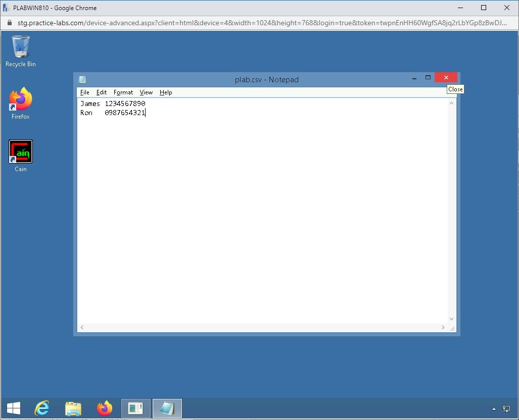This screenshot has height=420, width=519.
Task: Launch Internet Explorer from the taskbar
Action: tap(42, 408)
